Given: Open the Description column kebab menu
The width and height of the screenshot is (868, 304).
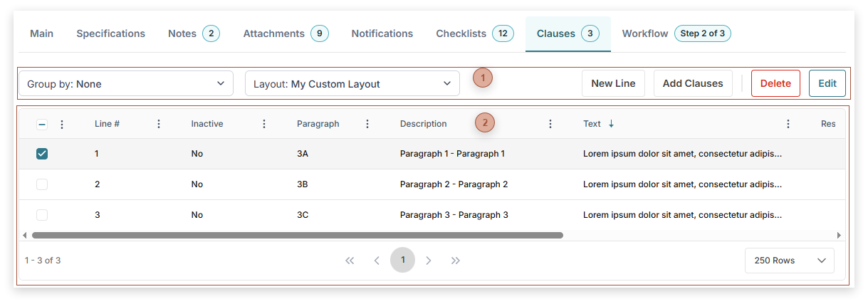Looking at the screenshot, I should pyautogui.click(x=550, y=124).
